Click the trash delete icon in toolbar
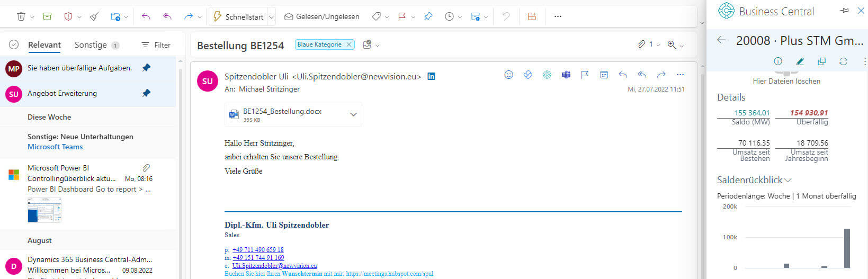Viewport: 868px width, 279px height. [x=21, y=16]
